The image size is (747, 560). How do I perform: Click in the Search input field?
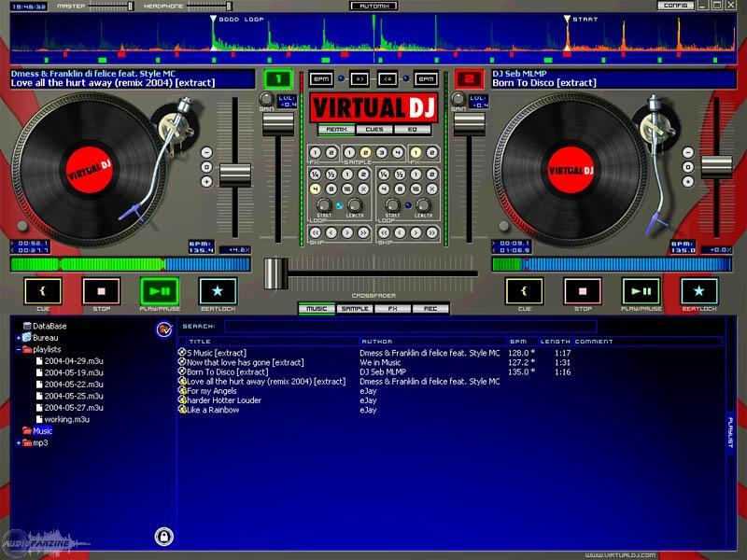click(x=410, y=326)
